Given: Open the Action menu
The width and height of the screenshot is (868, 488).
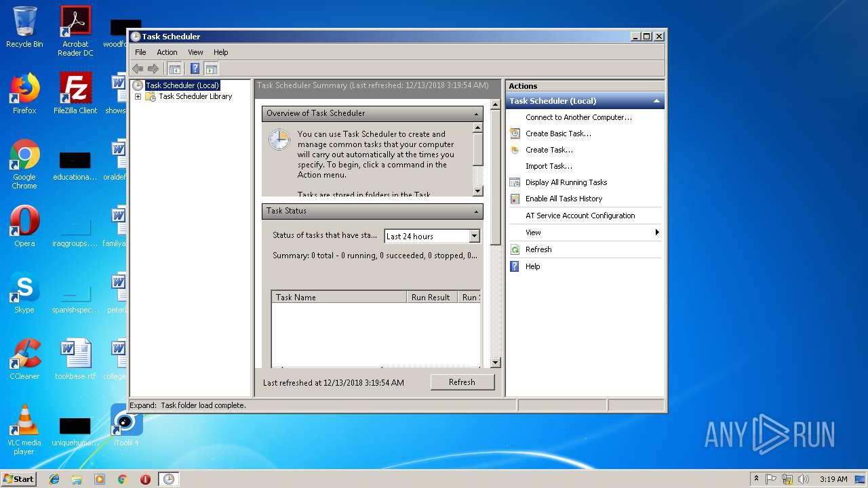Looking at the screenshot, I should [167, 52].
